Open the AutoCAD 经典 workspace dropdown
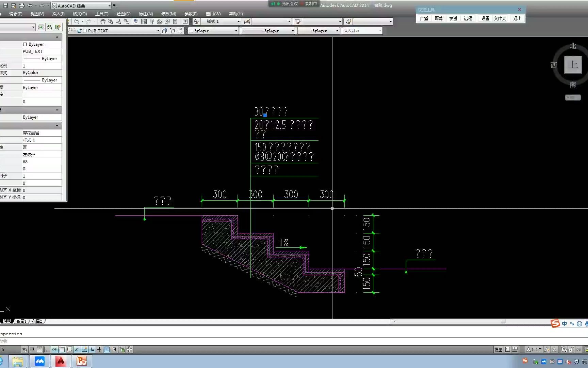The image size is (588, 368). (x=81, y=6)
